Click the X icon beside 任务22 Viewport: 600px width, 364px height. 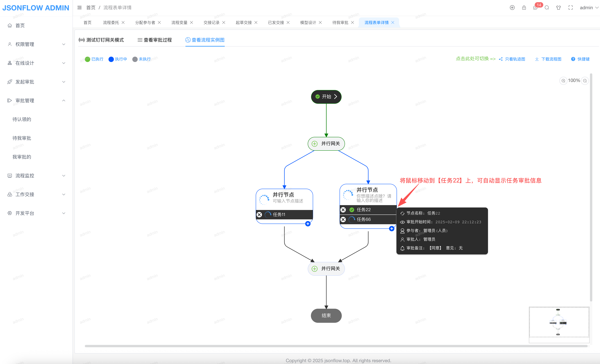coord(343,209)
